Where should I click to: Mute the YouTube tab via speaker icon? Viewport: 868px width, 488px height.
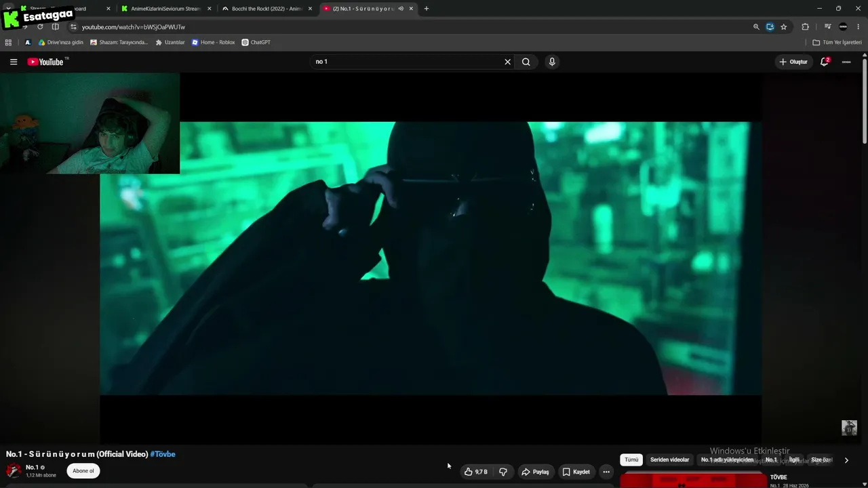(401, 9)
